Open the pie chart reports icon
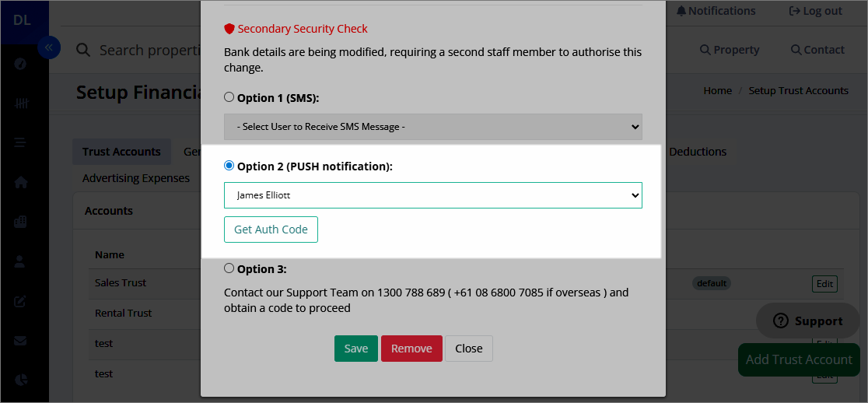The image size is (868, 403). tap(20, 380)
